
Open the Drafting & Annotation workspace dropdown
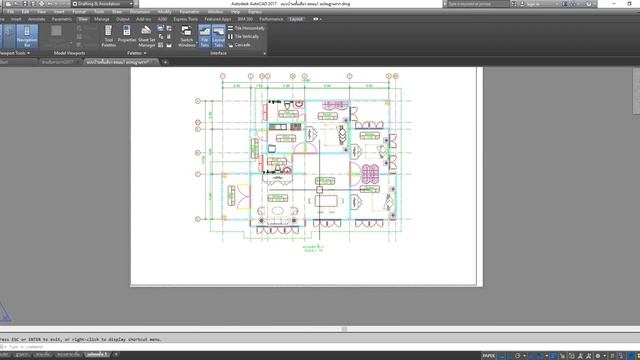tap(103, 4)
